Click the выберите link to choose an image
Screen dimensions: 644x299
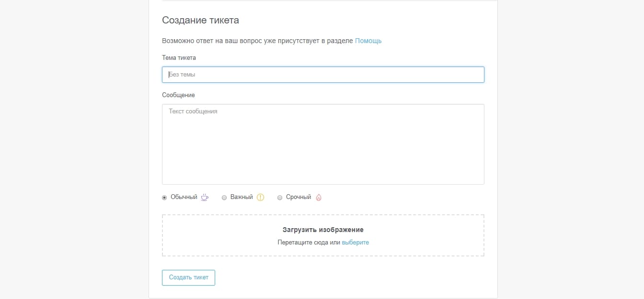356,243
